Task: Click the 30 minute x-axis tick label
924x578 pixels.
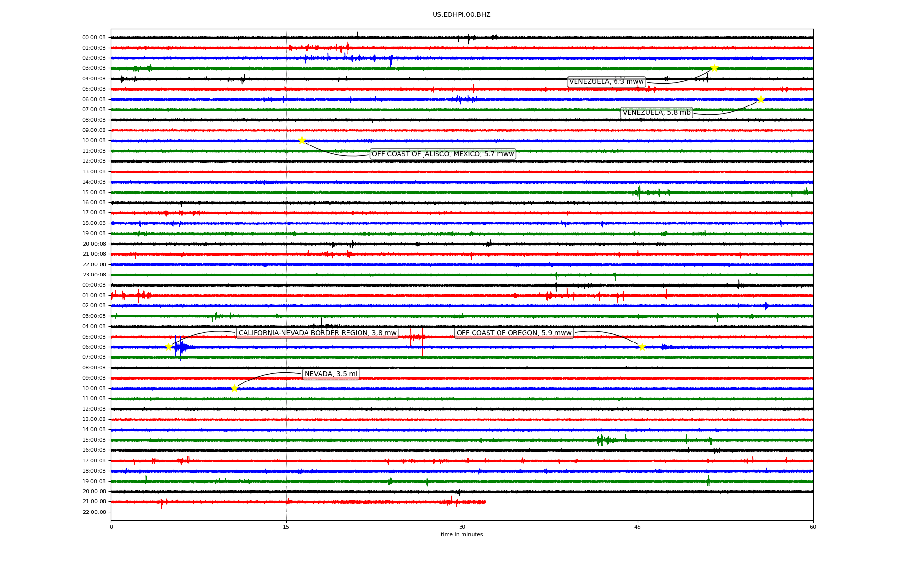Action: [x=462, y=527]
